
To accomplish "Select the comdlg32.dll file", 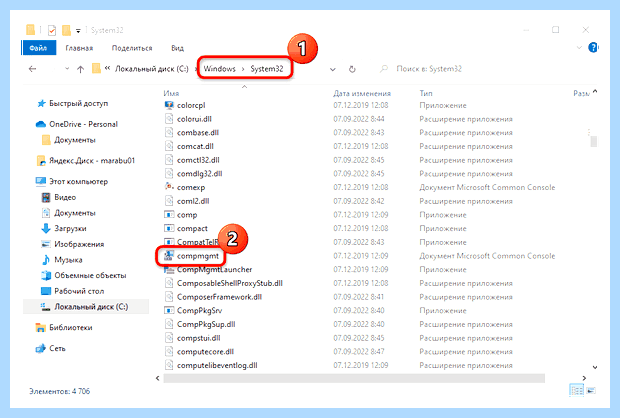I will (x=200, y=174).
